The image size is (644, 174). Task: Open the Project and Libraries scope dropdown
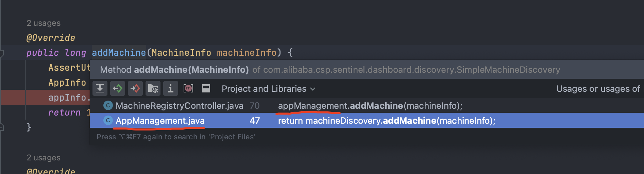click(x=268, y=89)
